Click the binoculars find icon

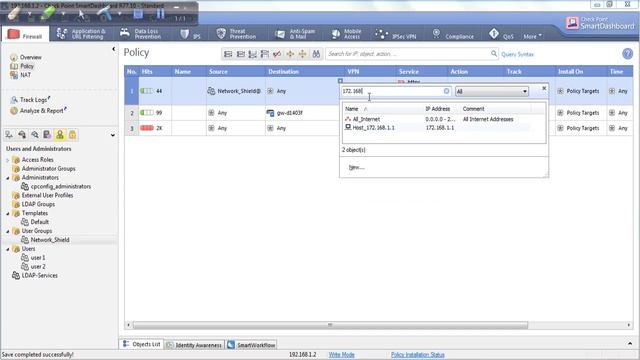(316, 54)
